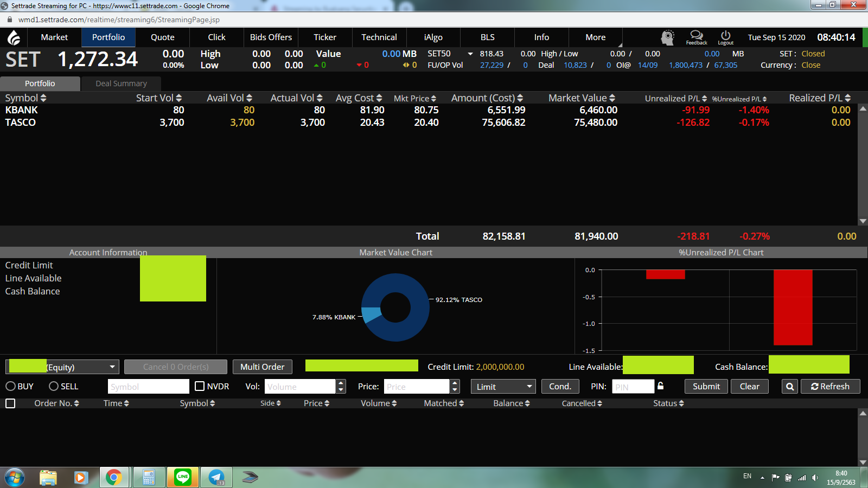Open File Explorer from the taskbar
The width and height of the screenshot is (868, 488).
(48, 478)
